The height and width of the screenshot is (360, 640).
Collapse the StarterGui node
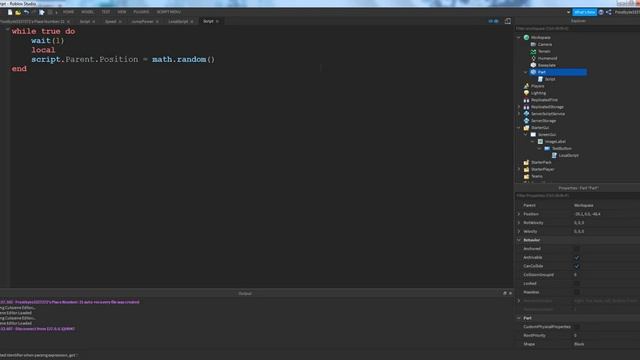coord(519,128)
